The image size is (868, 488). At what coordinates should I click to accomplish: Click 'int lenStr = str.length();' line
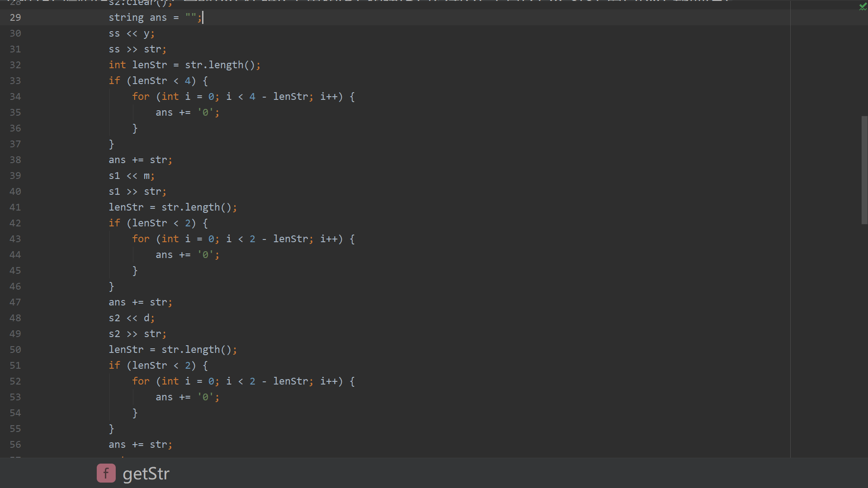click(184, 65)
